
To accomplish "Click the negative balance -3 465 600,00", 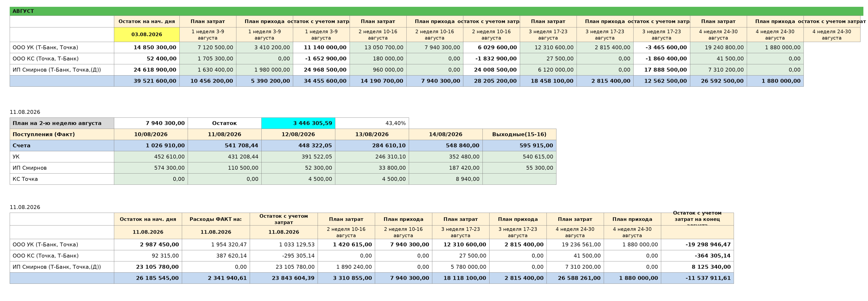I will click(662, 48).
